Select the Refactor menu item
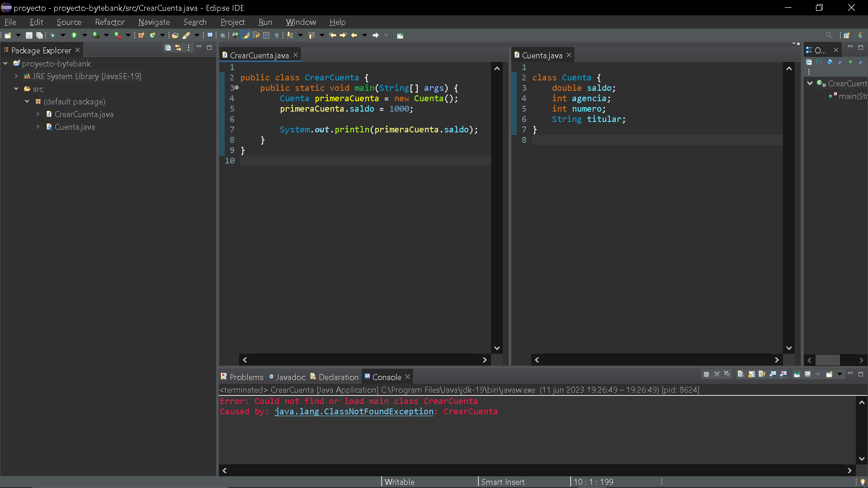This screenshot has width=868, height=488. click(110, 22)
